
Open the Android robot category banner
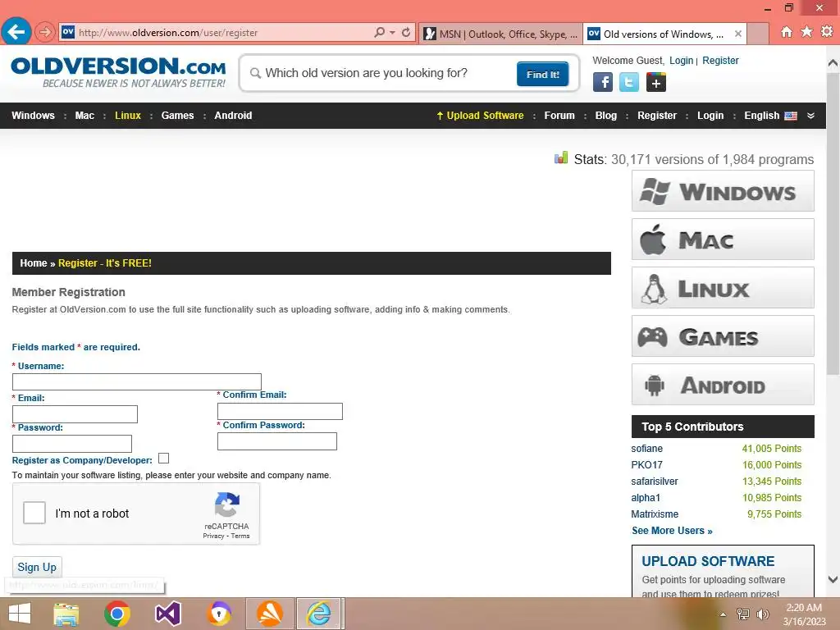[723, 385]
